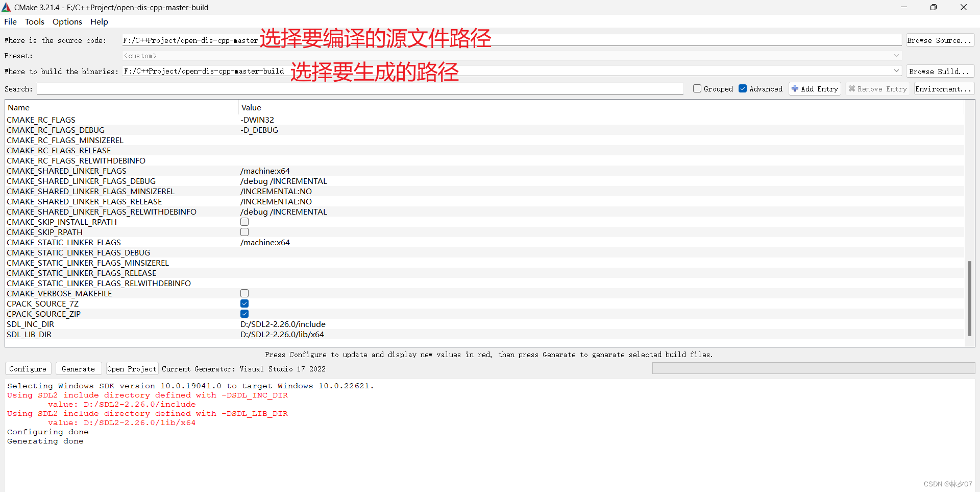
Task: Click Open Project
Action: (132, 368)
